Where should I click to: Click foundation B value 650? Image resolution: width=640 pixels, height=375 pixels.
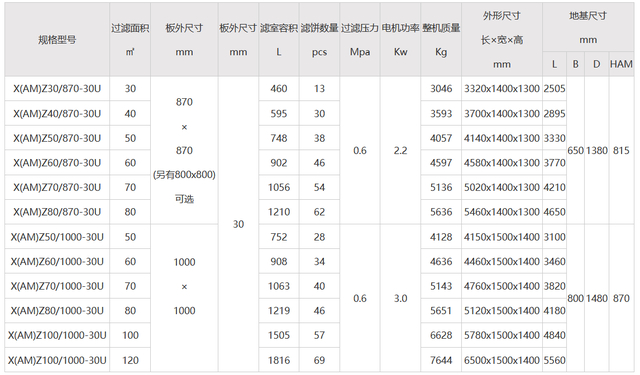(x=576, y=151)
